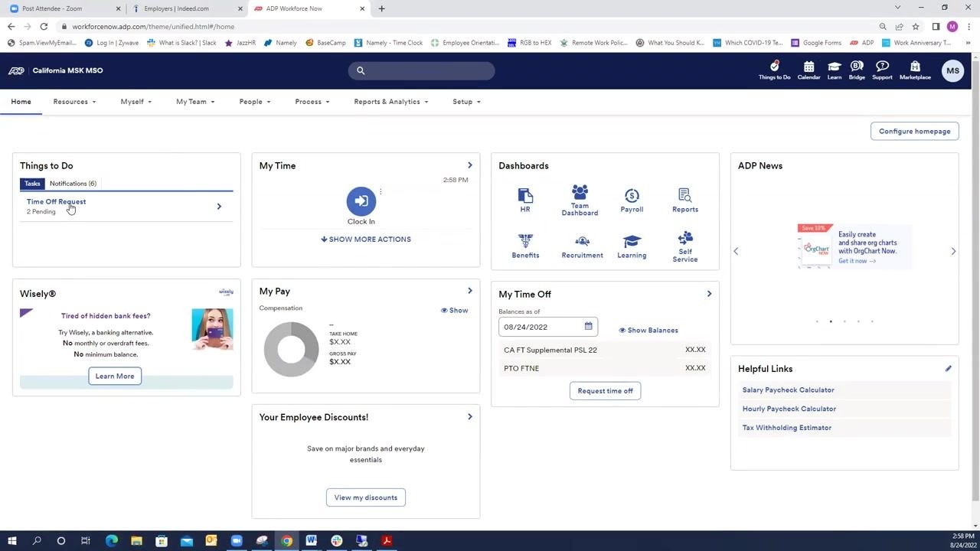The height and width of the screenshot is (551, 980).
Task: Expand SHOW MORE ACTIONS in My Time
Action: (366, 240)
